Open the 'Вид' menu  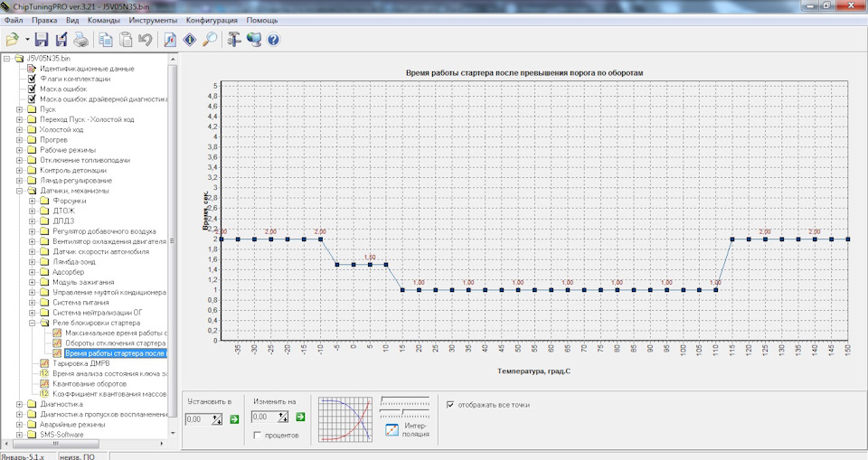[x=72, y=21]
